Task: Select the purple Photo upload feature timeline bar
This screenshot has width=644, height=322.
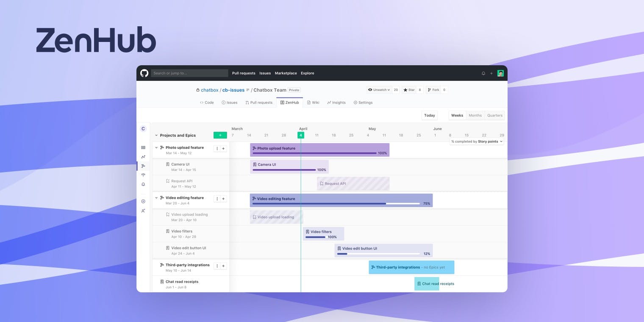Action: (x=319, y=150)
